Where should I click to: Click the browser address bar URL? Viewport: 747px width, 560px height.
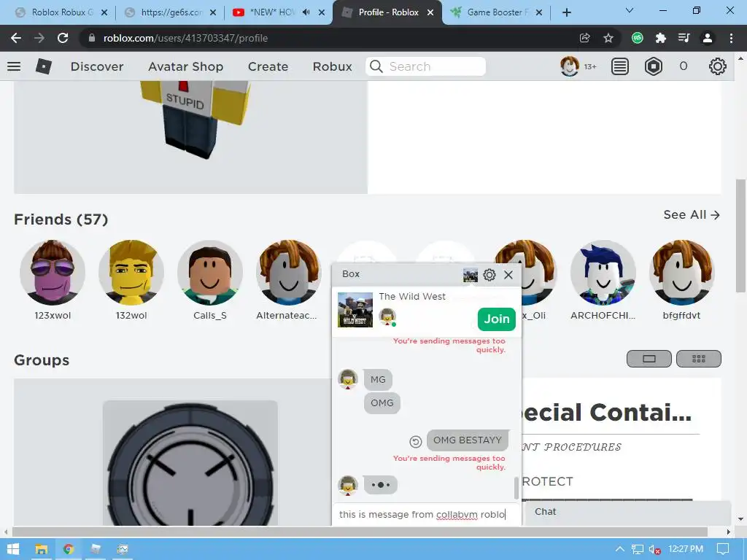pos(185,38)
